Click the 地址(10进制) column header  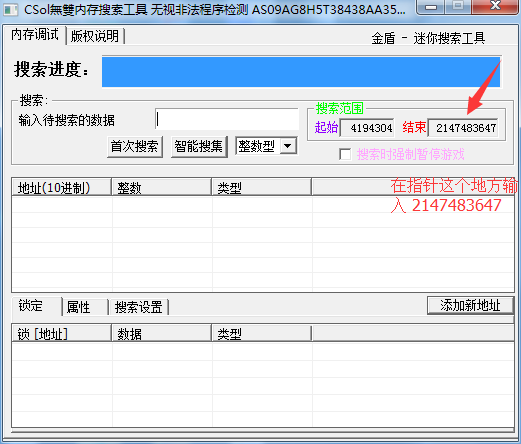(61, 188)
